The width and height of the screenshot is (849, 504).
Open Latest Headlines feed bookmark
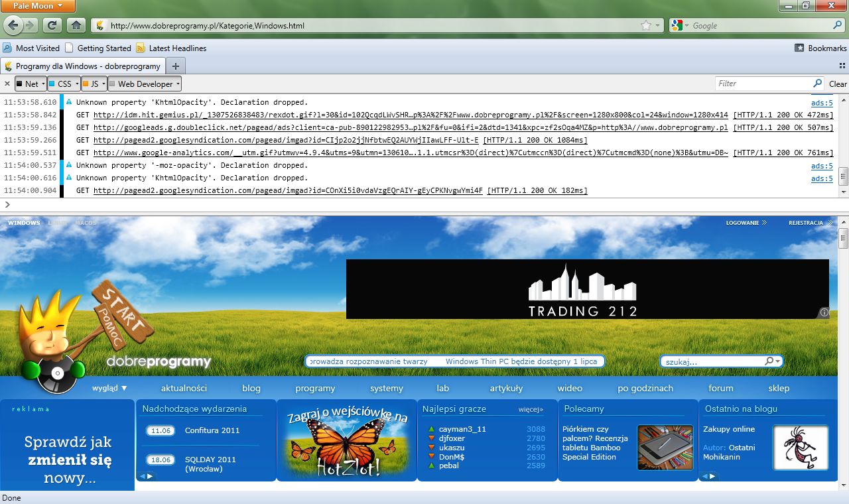[x=171, y=48]
